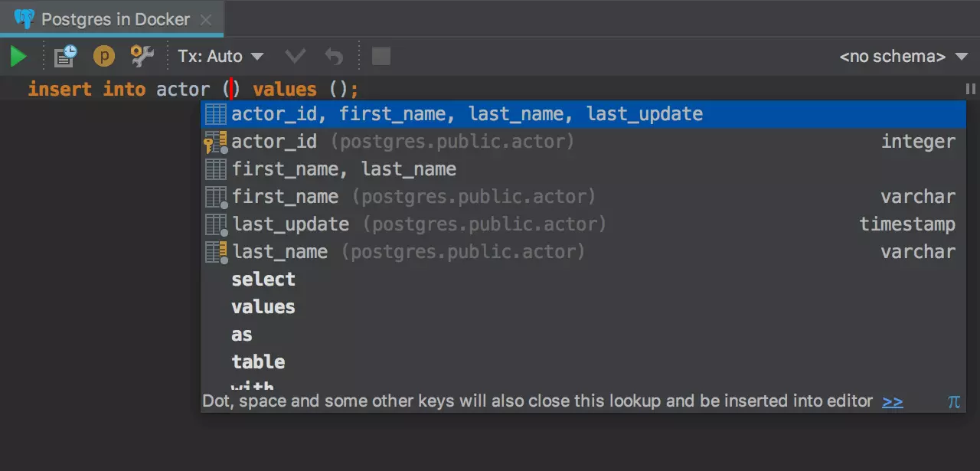Open settings via the wrench icon
This screenshot has height=471, width=980.
pyautogui.click(x=142, y=56)
